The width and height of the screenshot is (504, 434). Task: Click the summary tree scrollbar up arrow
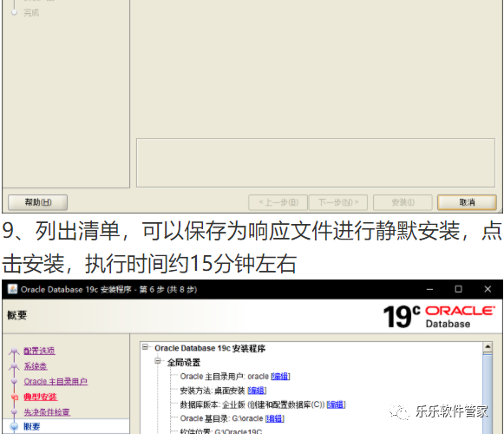point(488,347)
